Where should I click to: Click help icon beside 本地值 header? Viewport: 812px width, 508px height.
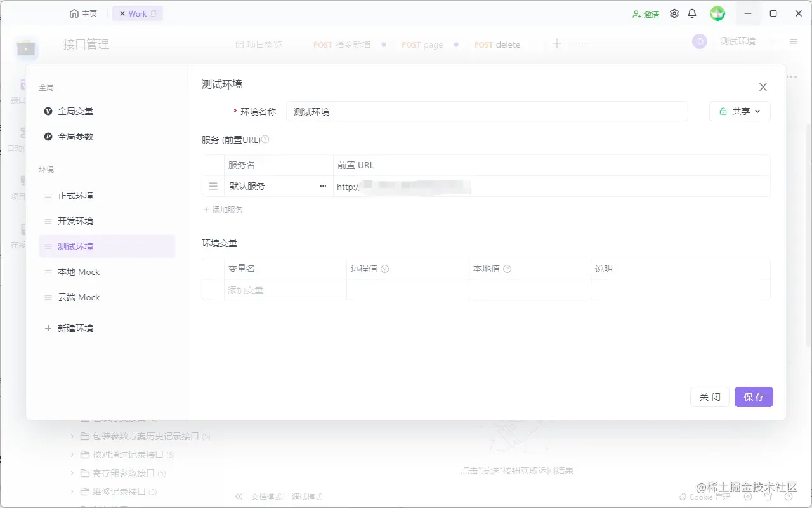507,269
